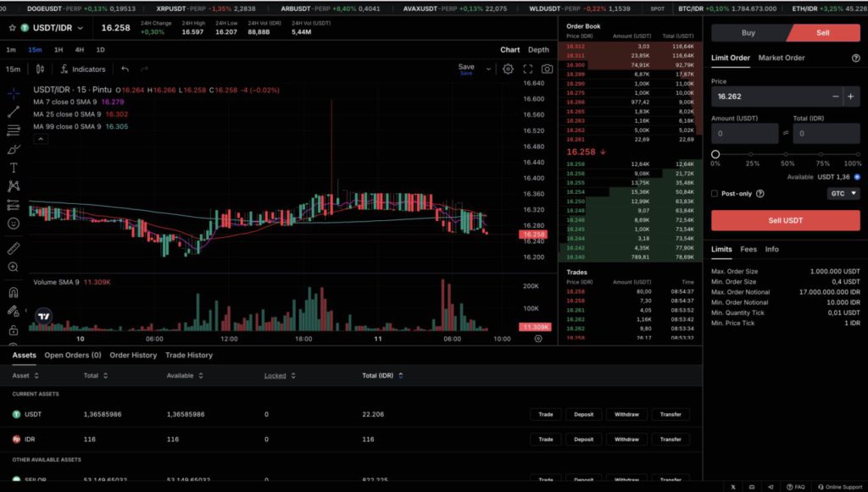
Task: Enable the Post-only checkbox
Action: 715,193
